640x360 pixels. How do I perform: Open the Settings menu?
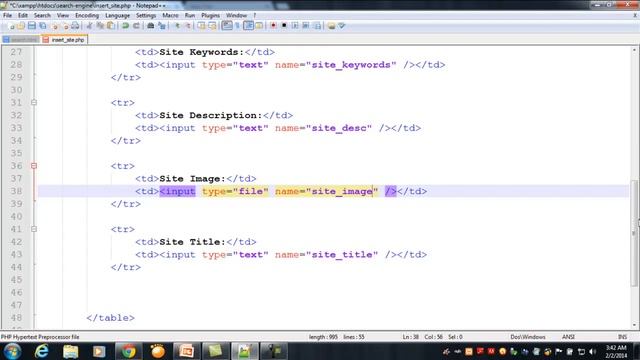146,16
